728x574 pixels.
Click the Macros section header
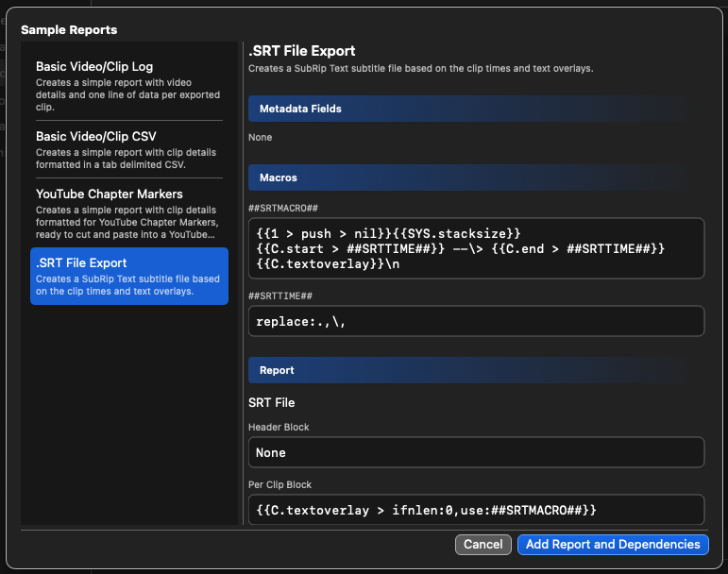(x=476, y=177)
